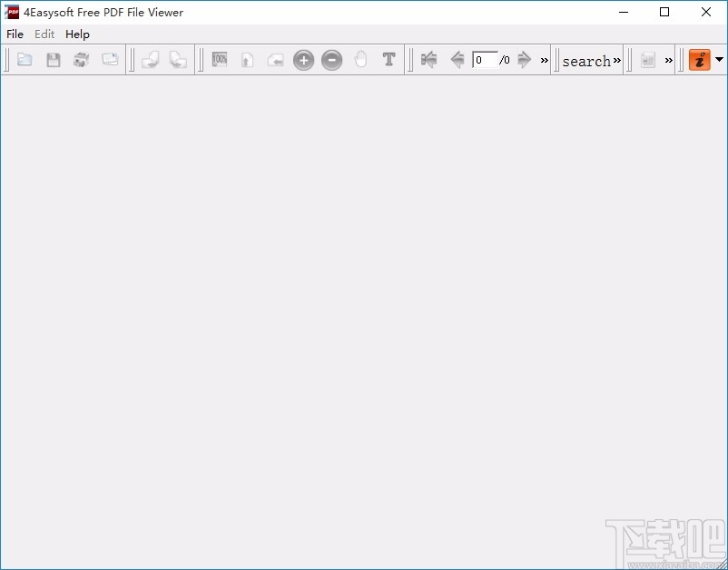Click the previous page arrow

pos(457,60)
